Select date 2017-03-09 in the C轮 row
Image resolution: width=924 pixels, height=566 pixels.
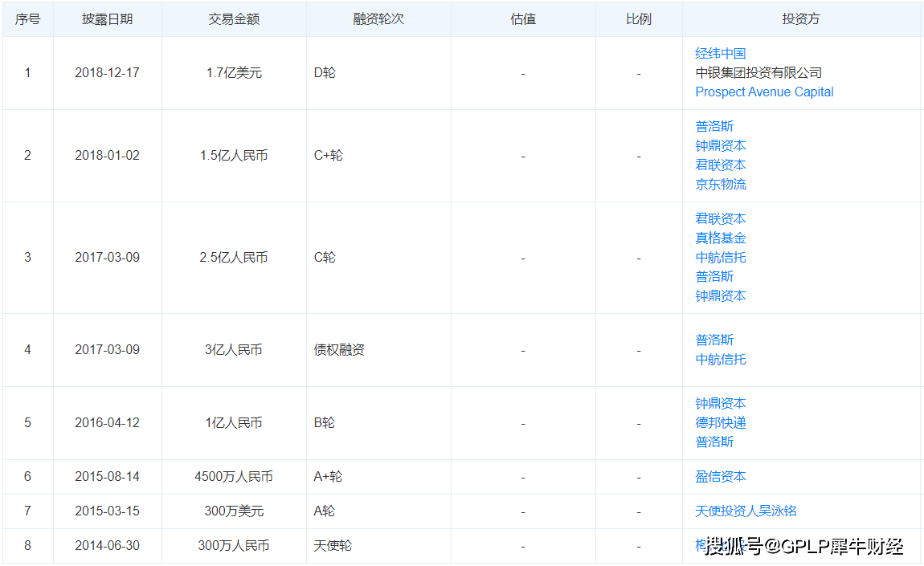click(x=107, y=258)
